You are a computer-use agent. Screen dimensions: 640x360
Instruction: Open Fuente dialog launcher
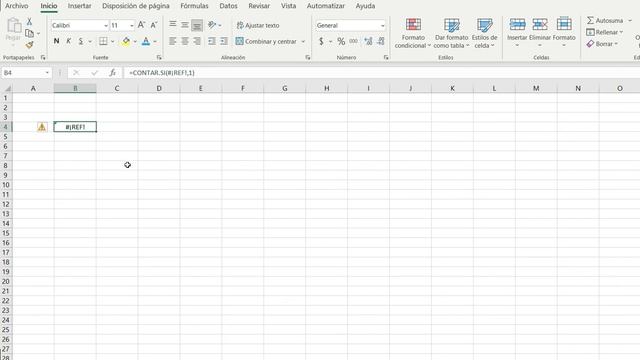[159, 58]
